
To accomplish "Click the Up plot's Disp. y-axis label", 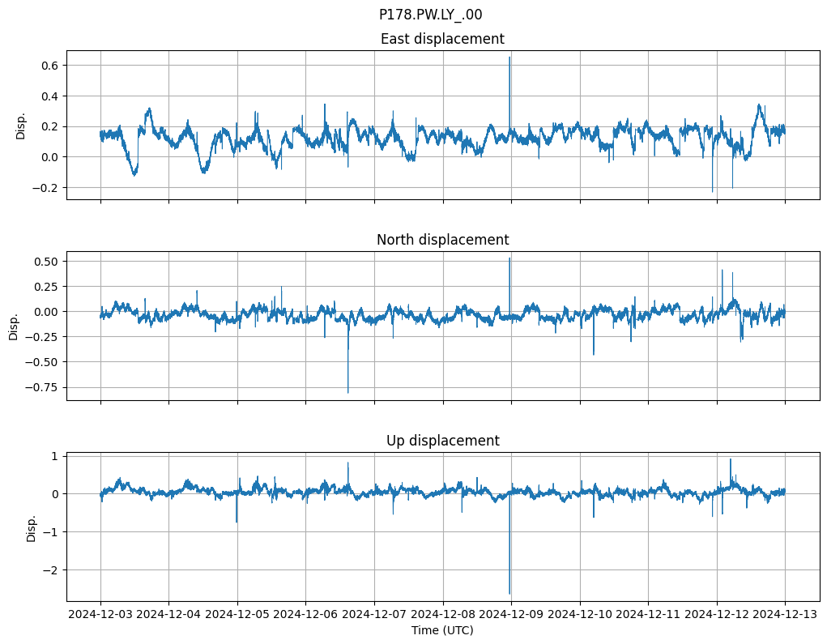I will tap(32, 527).
